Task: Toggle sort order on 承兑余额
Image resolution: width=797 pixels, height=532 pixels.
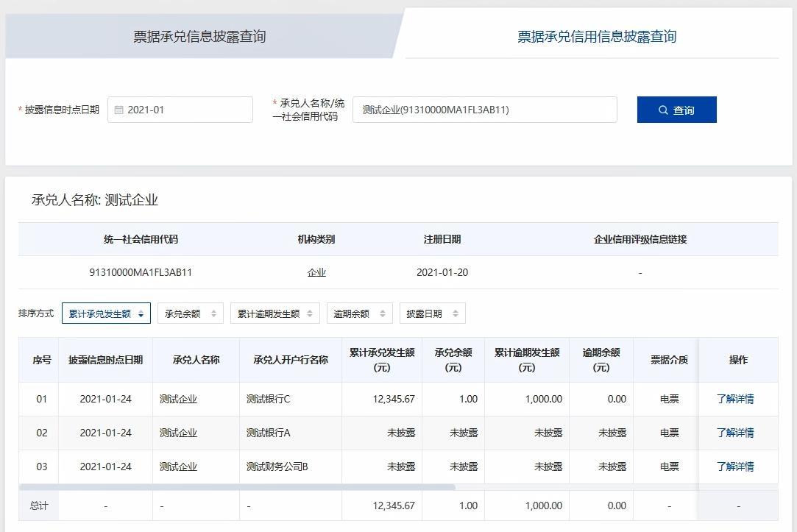Action: coord(212,312)
